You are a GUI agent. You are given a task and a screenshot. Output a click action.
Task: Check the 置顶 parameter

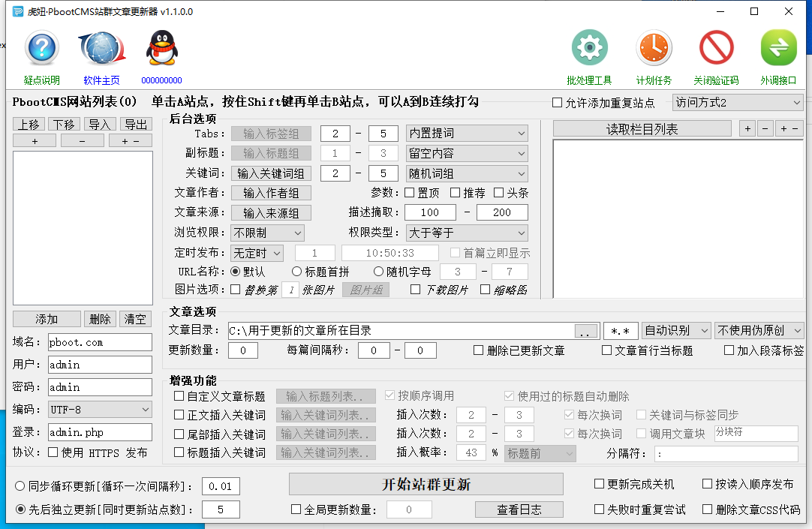pyautogui.click(x=410, y=193)
